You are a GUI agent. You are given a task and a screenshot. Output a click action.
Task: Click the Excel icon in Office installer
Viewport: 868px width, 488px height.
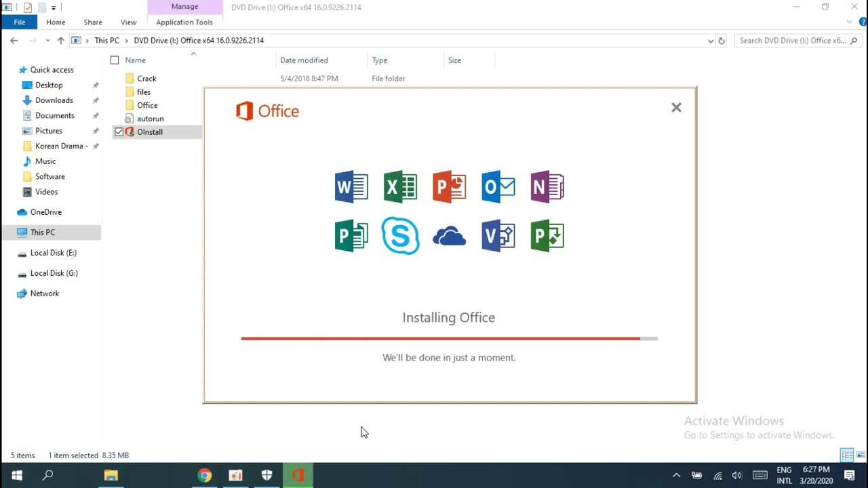click(400, 187)
